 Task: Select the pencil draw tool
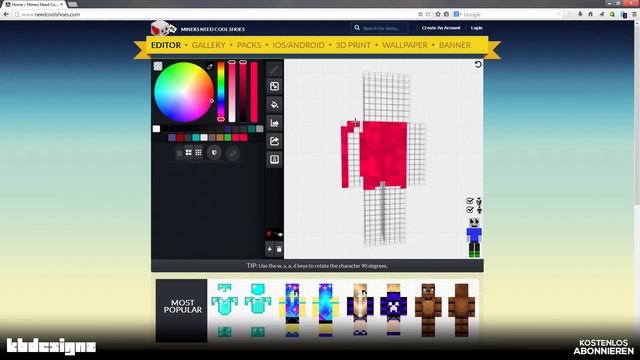click(x=274, y=69)
